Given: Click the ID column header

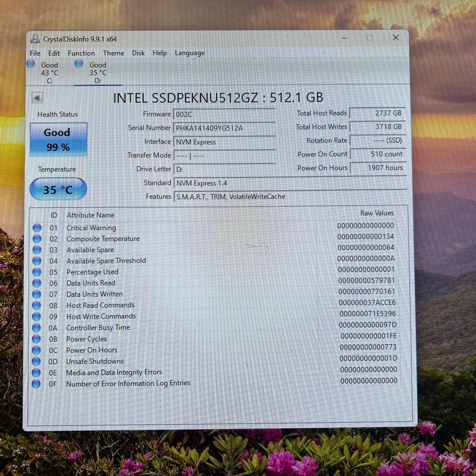Looking at the screenshot, I should pyautogui.click(x=54, y=215).
